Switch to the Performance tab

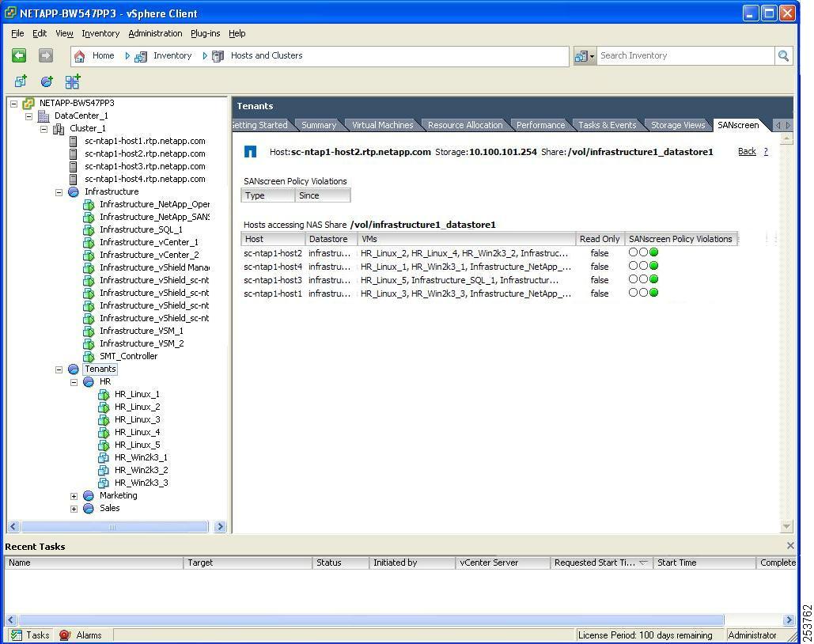(x=540, y=125)
